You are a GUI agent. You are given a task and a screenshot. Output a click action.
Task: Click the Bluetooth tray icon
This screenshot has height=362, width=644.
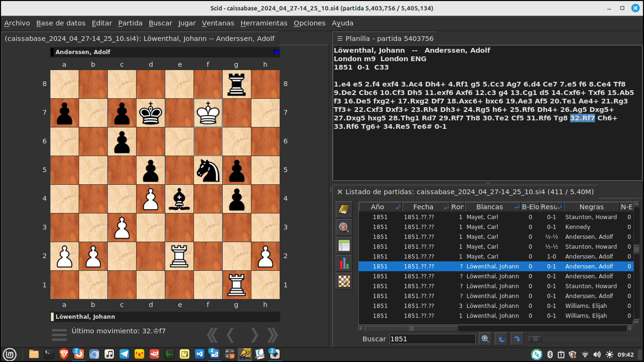coord(549,354)
